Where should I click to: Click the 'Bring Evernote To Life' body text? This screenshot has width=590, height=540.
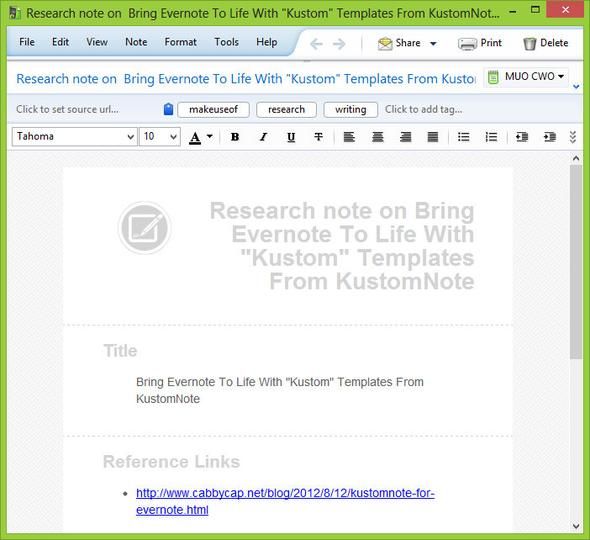pos(280,390)
